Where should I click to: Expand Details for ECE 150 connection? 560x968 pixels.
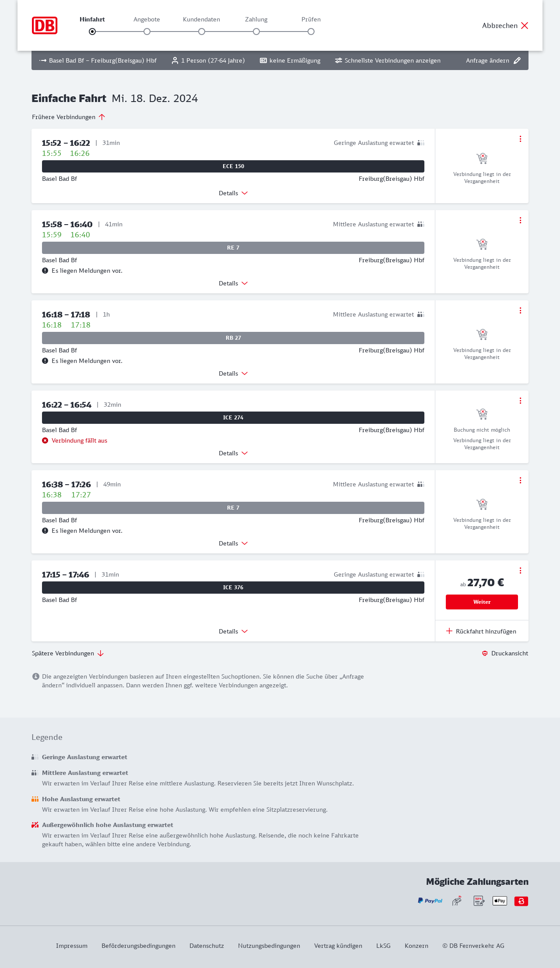(x=233, y=193)
